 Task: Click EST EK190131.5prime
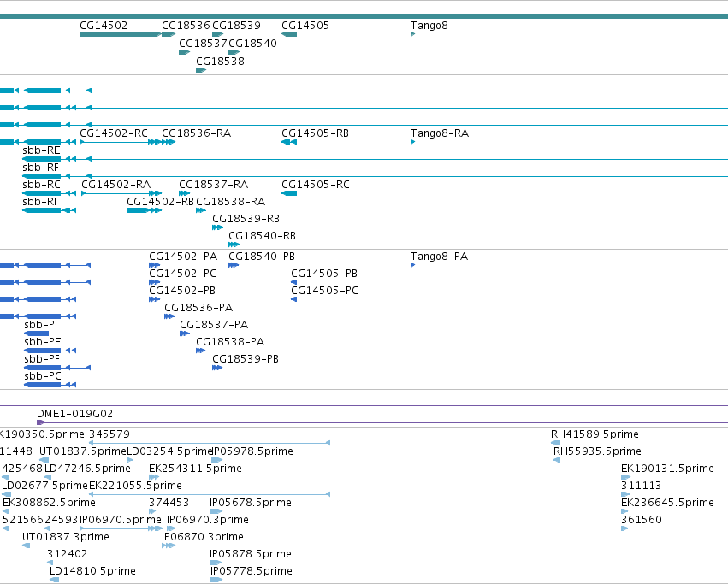point(626,477)
